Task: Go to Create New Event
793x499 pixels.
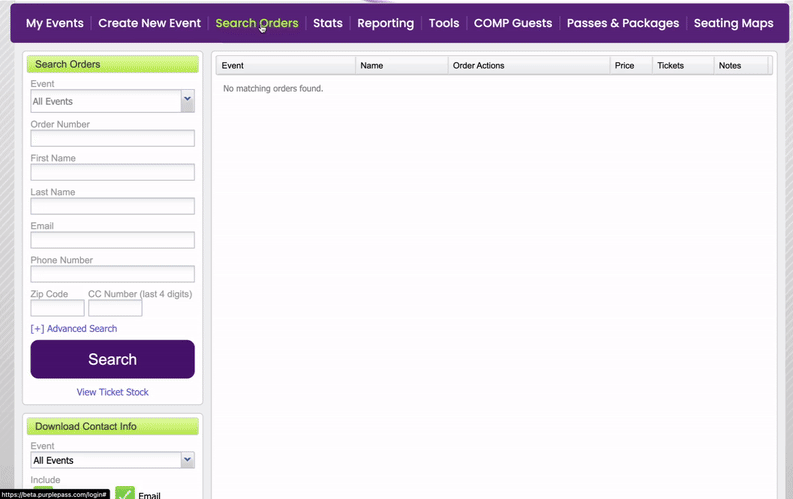Action: [149, 23]
